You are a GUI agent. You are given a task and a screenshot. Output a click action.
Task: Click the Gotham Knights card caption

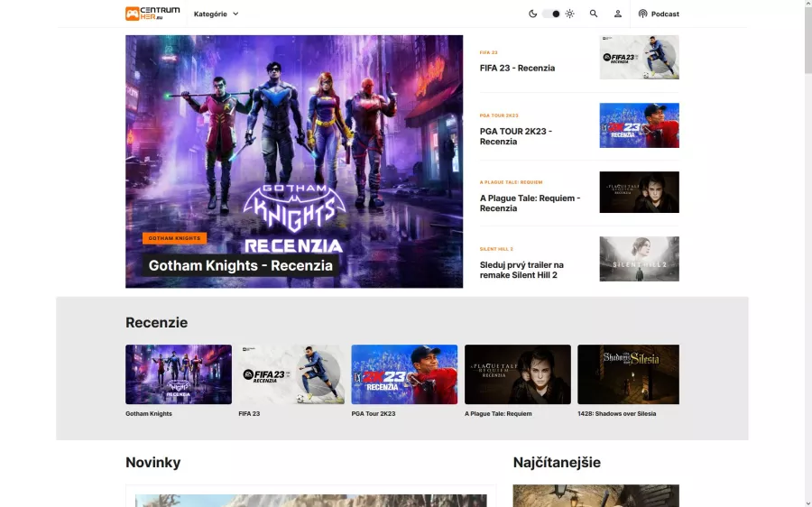click(149, 414)
